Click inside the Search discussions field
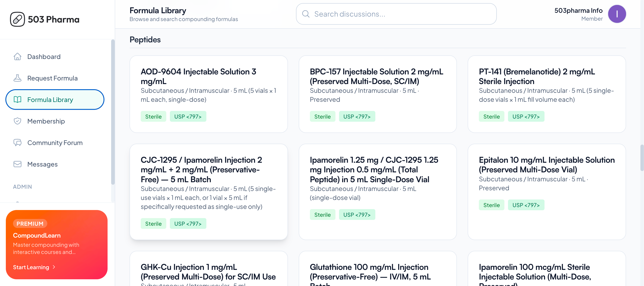 400,14
